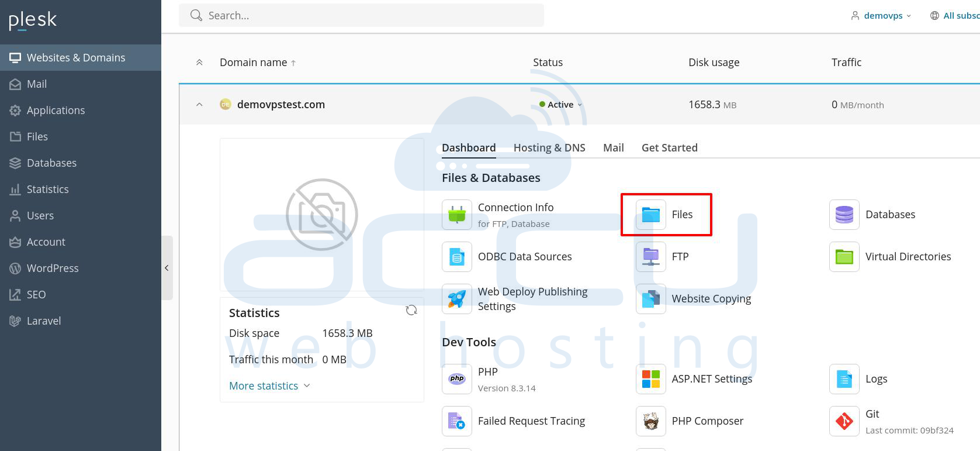This screenshot has height=451, width=980.
Task: Open Users in sidebar
Action: click(x=81, y=215)
